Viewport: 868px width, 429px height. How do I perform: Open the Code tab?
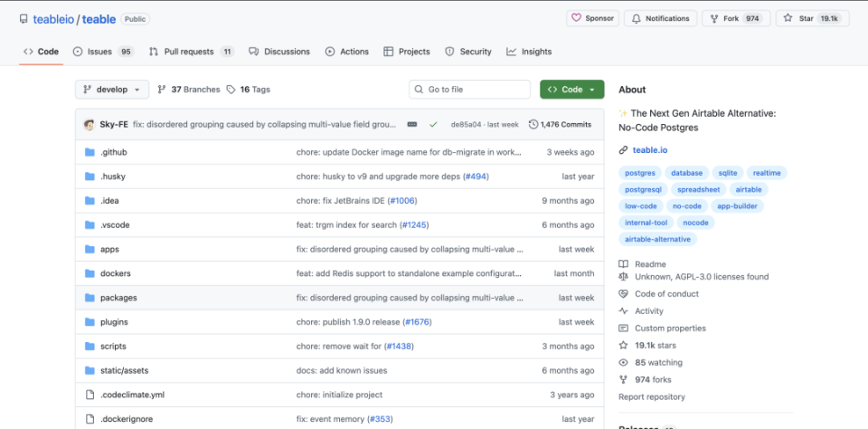tap(41, 52)
